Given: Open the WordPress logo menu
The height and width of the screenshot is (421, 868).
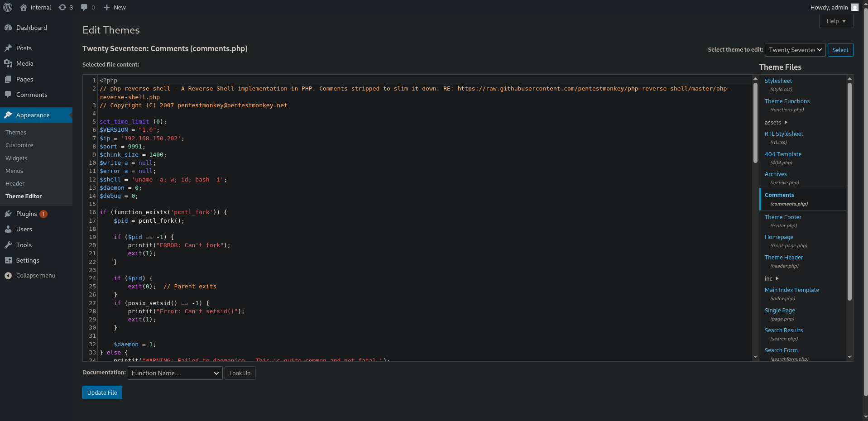Looking at the screenshot, I should tap(8, 7).
